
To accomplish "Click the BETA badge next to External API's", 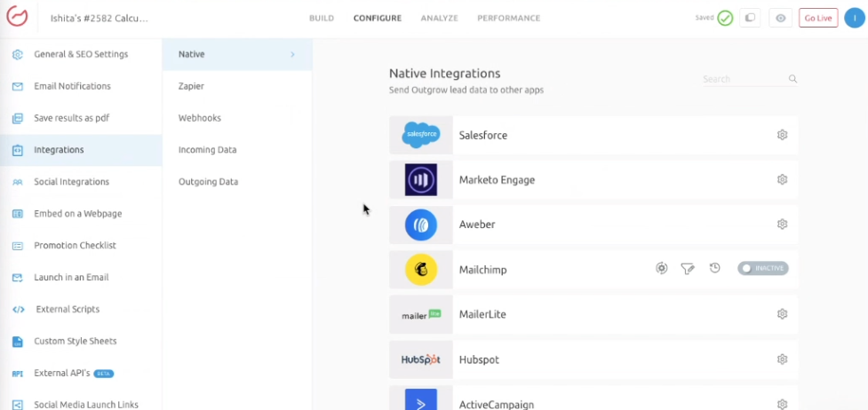I will pos(104,374).
